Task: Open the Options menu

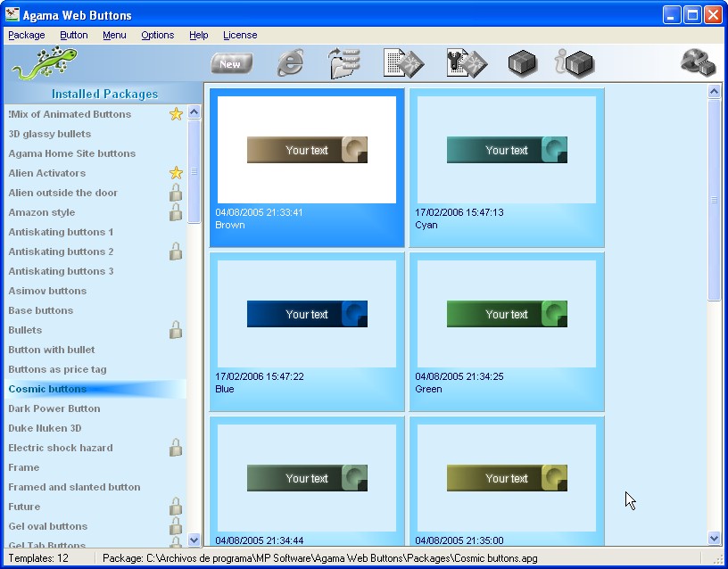Action: click(157, 36)
